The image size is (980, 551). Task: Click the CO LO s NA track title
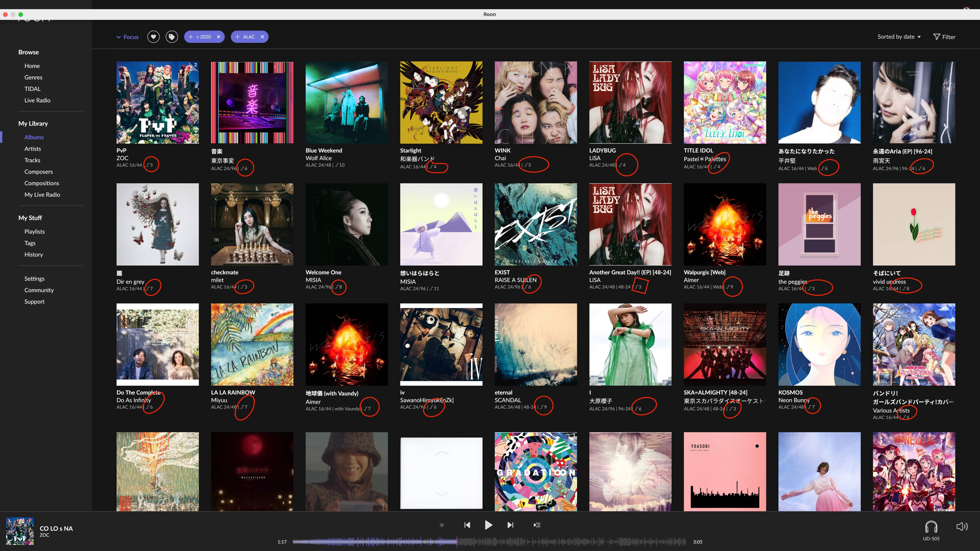56,529
